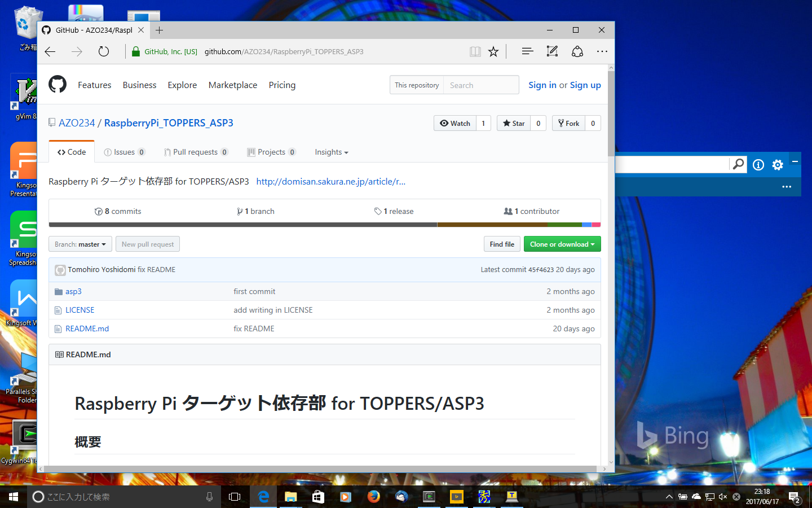Click the Cortana microphone icon
Viewport: 812px width, 508px height.
pos(209,497)
